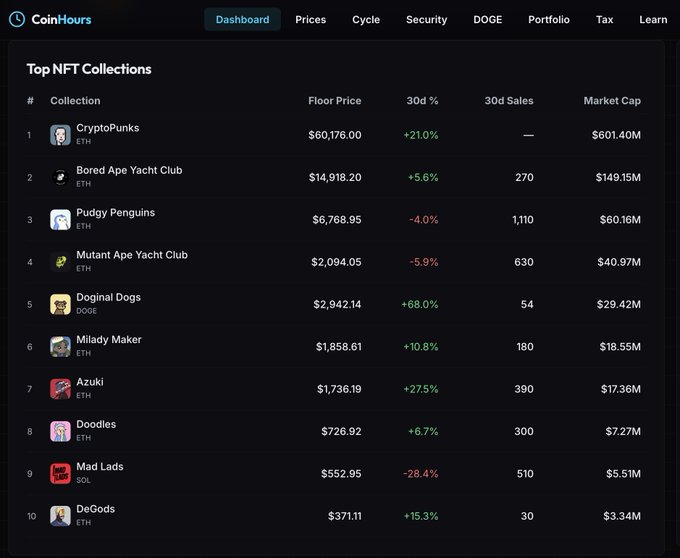Open the Mad Lads collection name
The width and height of the screenshot is (680, 558).
[100, 467]
